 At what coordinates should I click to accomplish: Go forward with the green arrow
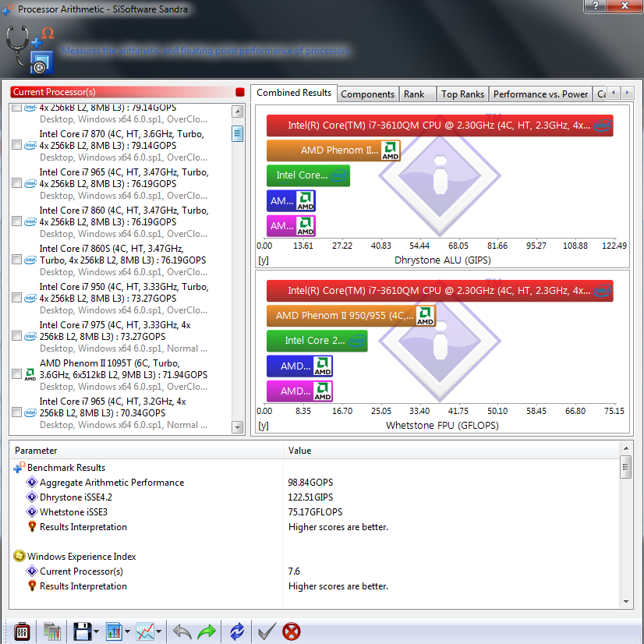point(207,632)
